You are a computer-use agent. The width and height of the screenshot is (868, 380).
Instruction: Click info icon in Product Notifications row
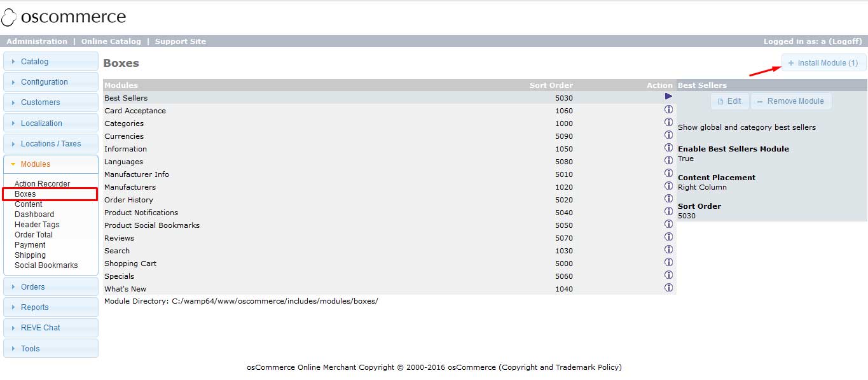[x=668, y=211]
